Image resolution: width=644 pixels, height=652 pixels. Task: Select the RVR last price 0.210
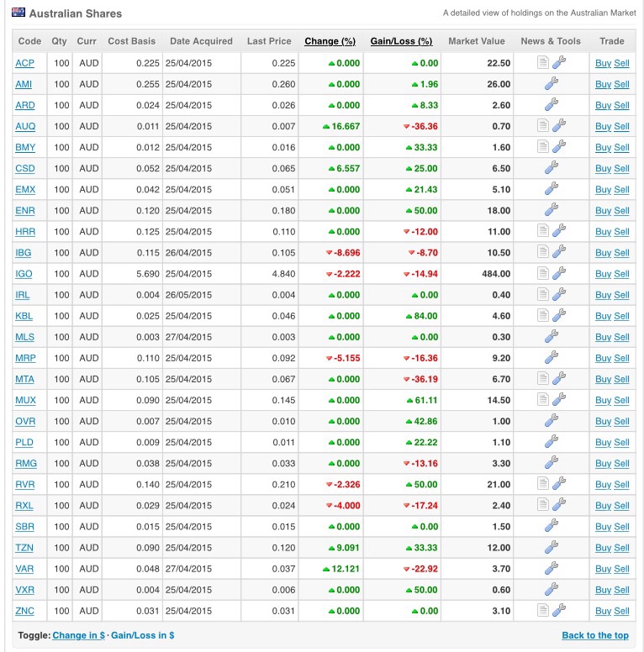283,485
